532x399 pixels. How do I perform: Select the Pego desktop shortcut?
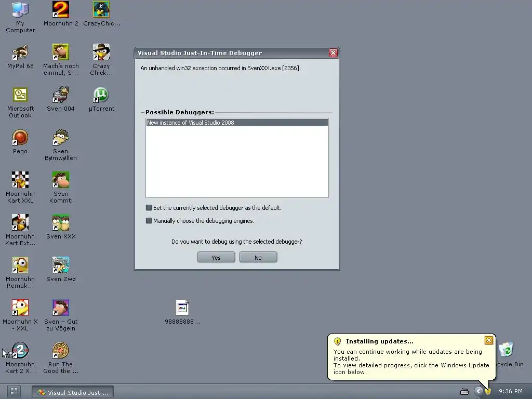20,141
